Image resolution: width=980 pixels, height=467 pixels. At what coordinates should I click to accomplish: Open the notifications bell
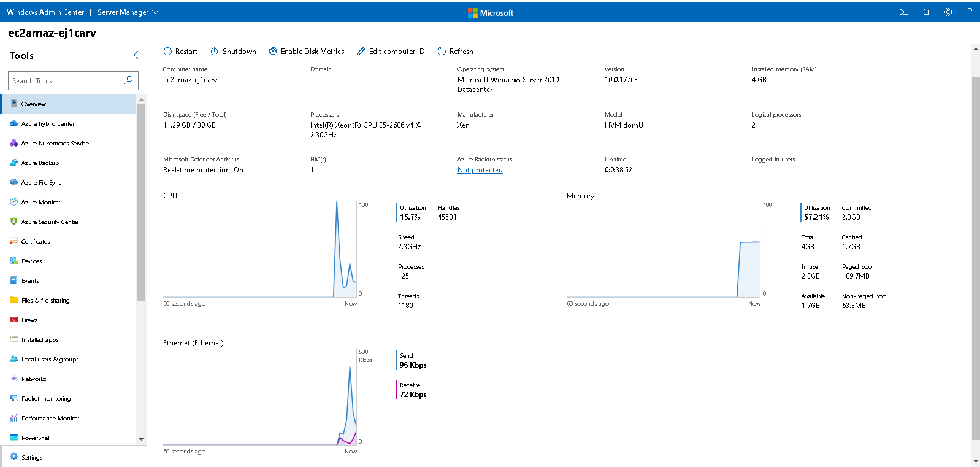926,12
